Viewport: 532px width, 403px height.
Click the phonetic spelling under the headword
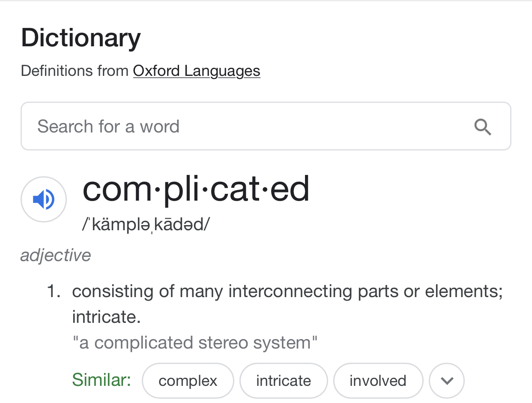[146, 224]
